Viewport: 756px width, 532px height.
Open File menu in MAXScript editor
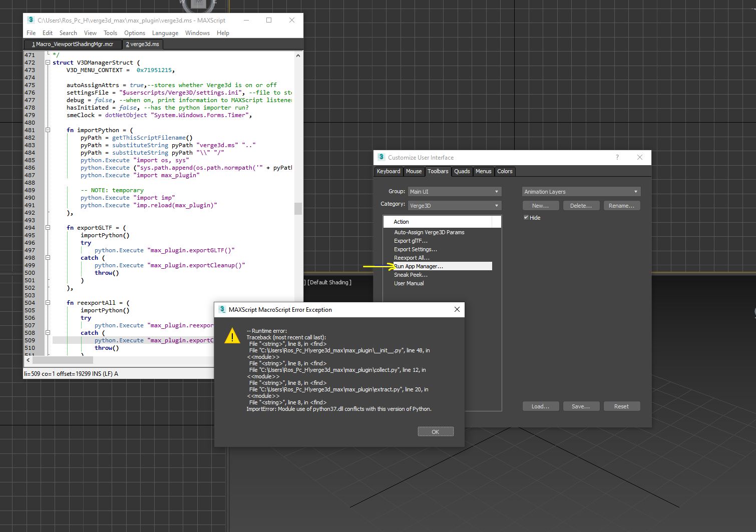tap(31, 33)
